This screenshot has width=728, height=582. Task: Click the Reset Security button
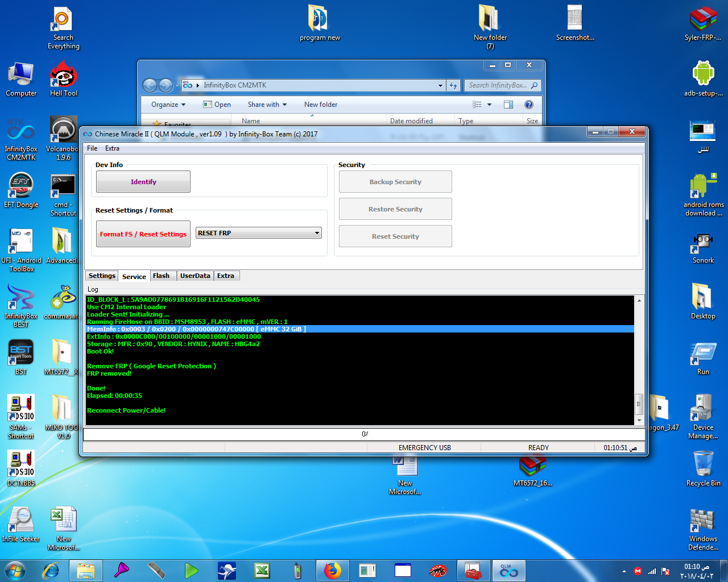point(395,236)
